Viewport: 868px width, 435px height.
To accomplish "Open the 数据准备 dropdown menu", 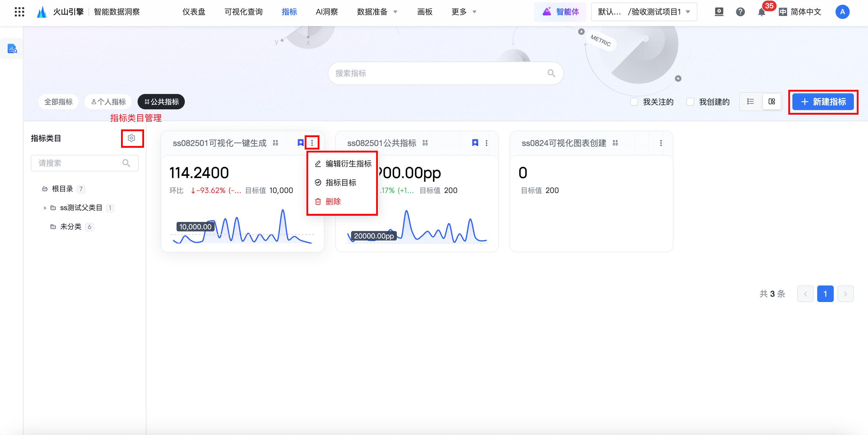I will coord(377,12).
